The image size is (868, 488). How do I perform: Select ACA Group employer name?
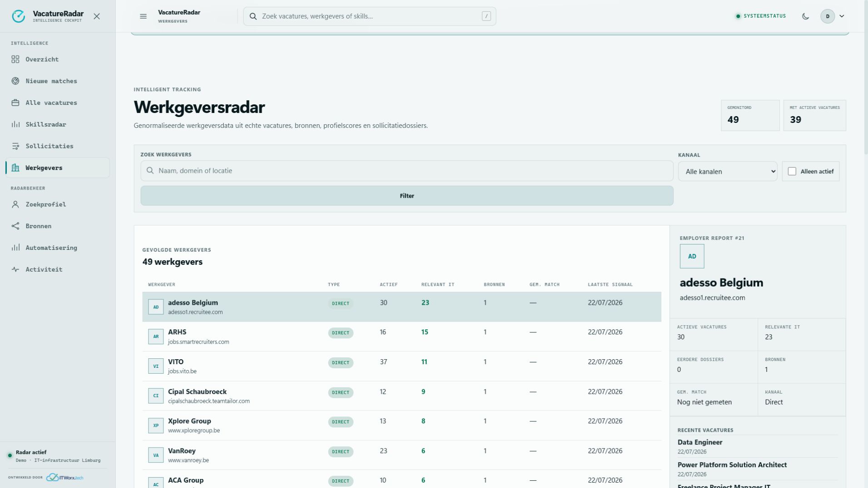(186, 480)
